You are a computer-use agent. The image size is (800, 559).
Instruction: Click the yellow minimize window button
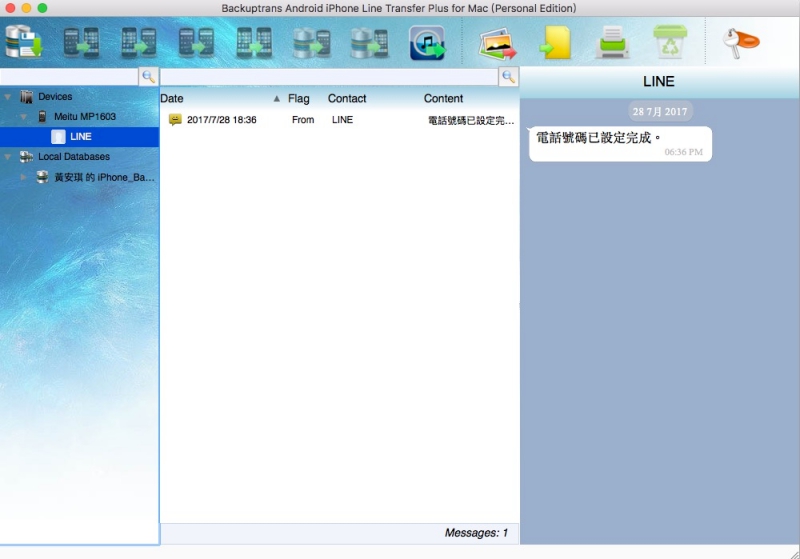click(27, 8)
